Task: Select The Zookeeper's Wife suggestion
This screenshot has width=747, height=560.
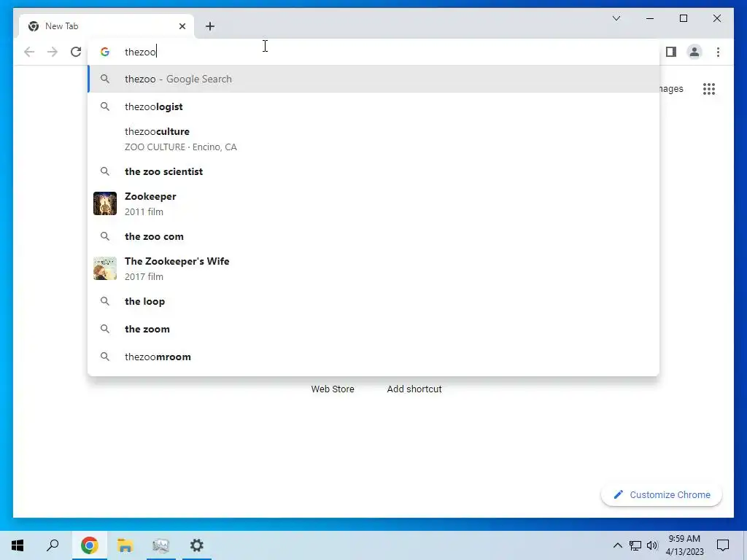Action: click(373, 268)
